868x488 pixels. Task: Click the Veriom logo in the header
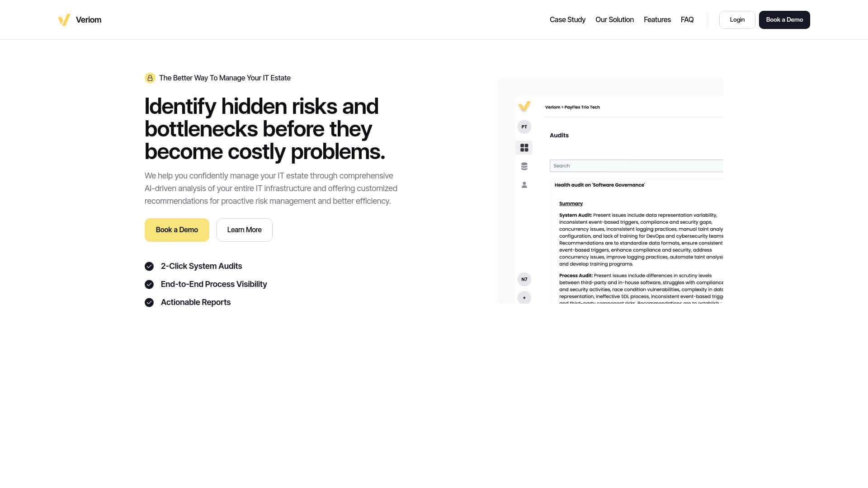(x=80, y=20)
